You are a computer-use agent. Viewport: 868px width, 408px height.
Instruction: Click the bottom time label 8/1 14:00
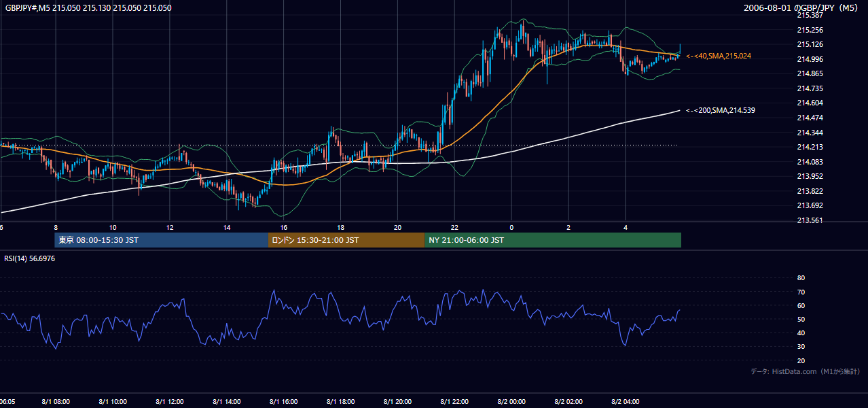pos(227,402)
